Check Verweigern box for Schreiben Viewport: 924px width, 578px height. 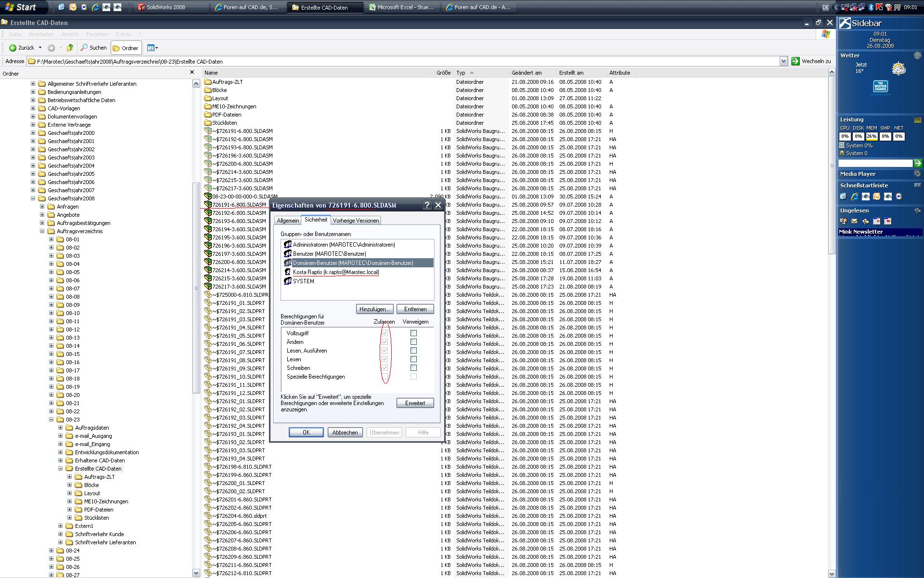(x=413, y=368)
